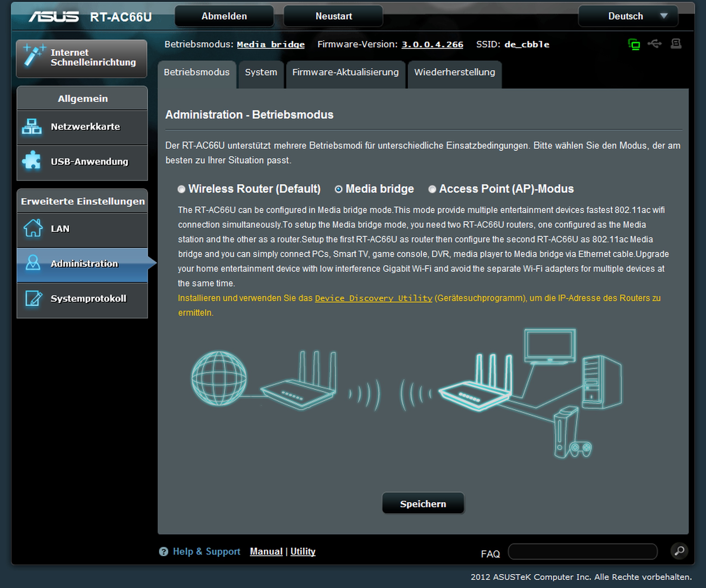Screen dimensions: 706x588
Task: Click the printer status icon
Action: [x=676, y=44]
